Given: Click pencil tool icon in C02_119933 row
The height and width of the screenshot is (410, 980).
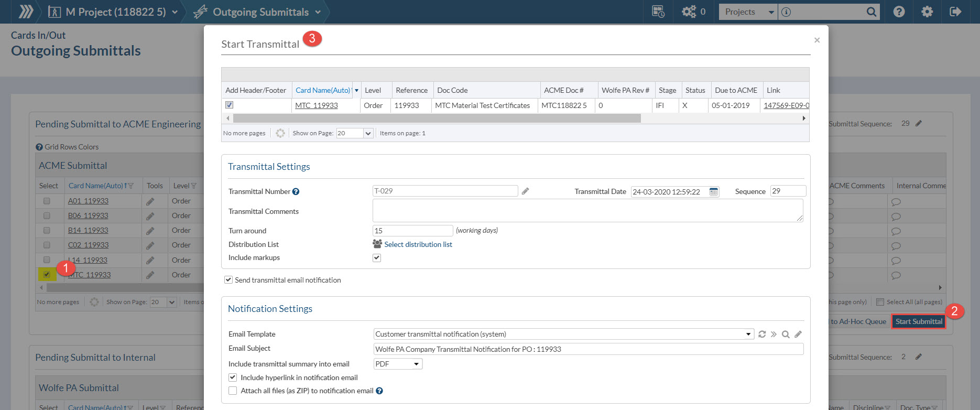Looking at the screenshot, I should point(150,245).
